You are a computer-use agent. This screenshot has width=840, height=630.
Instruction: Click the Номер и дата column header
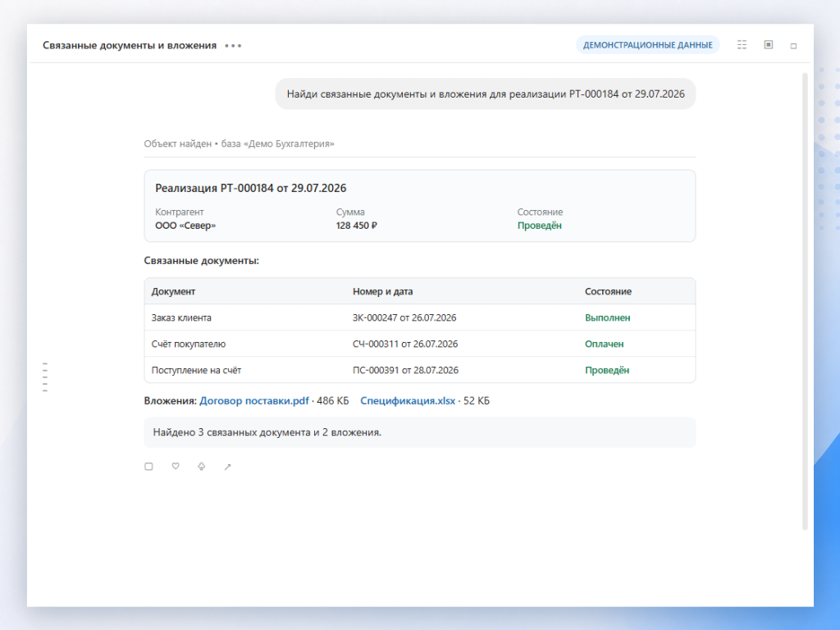pos(382,291)
